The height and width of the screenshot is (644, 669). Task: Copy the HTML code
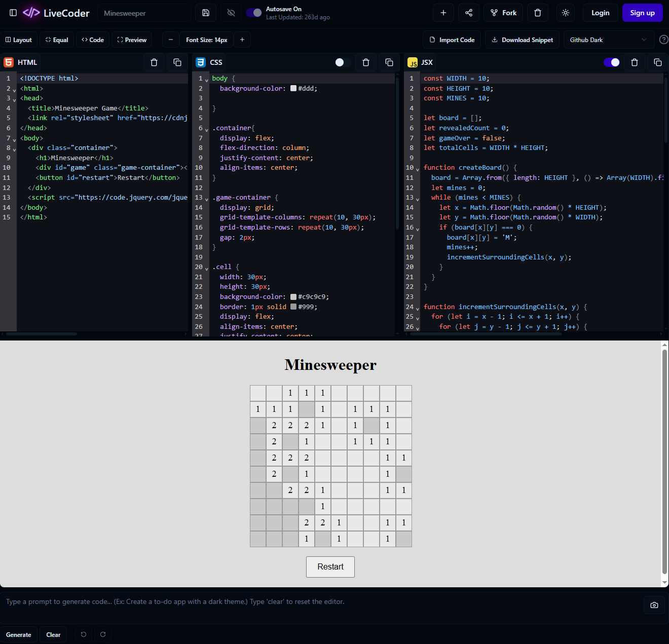177,62
